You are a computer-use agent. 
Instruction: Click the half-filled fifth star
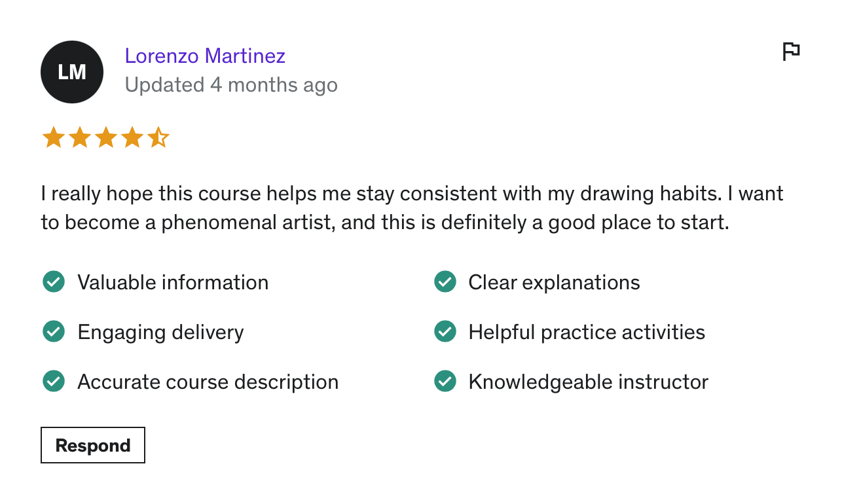158,138
